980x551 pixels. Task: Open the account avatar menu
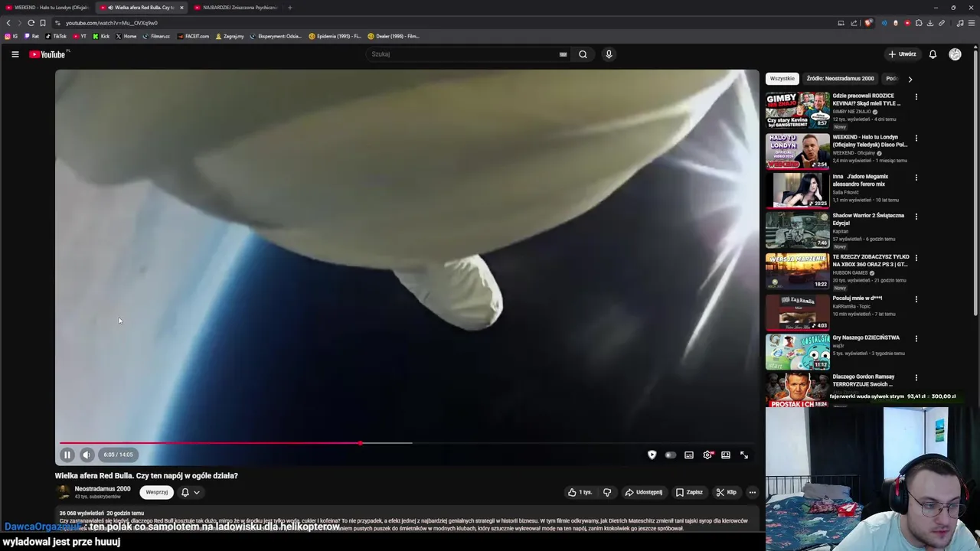[955, 54]
